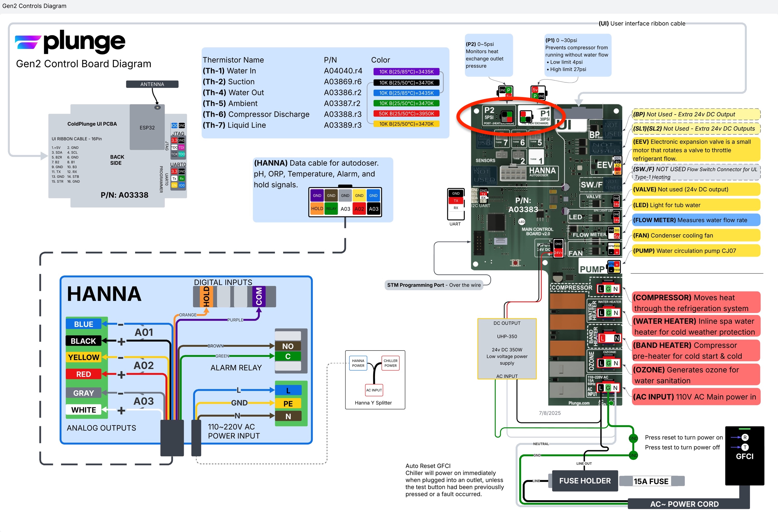This screenshot has height=532, width=778.
Task: Click the 15A FUSE element
Action: click(651, 481)
